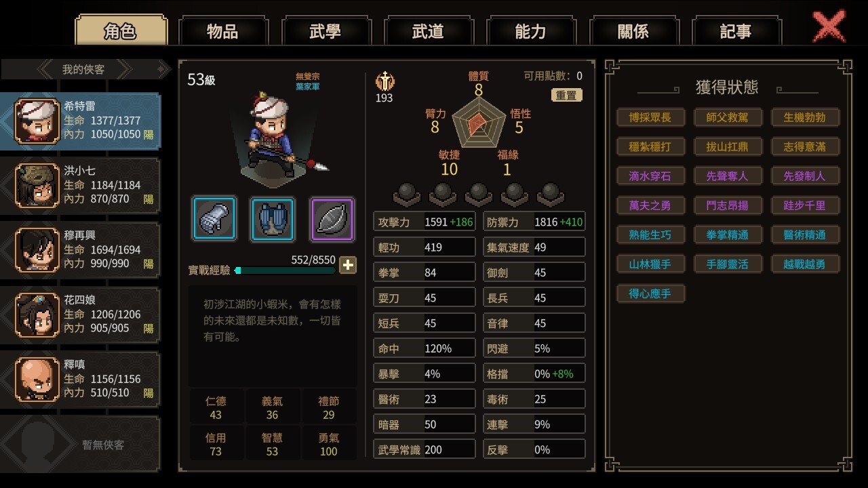868x488 pixels.
Task: Select 洪小七 portrait in the party list
Action: tap(38, 186)
